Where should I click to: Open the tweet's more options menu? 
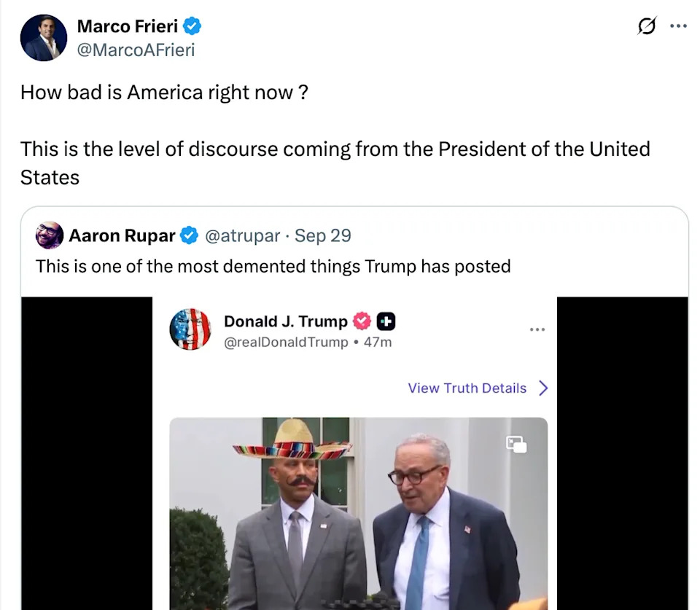(x=678, y=26)
